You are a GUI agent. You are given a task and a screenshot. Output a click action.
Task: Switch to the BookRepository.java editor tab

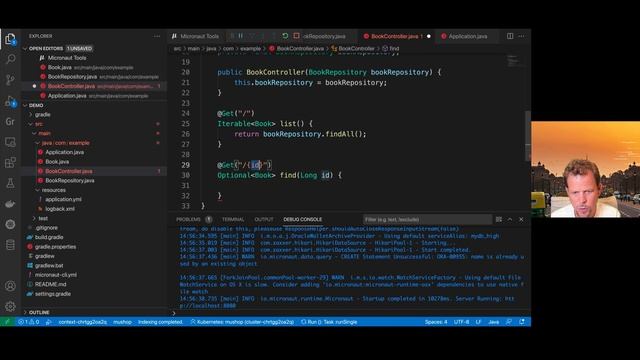[325, 36]
